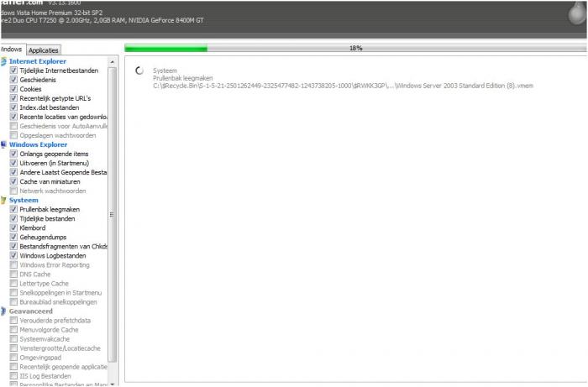Toggle Bestandsfragmenten van Chkdsk checkbox
This screenshot has width=588, height=387.
[14, 246]
